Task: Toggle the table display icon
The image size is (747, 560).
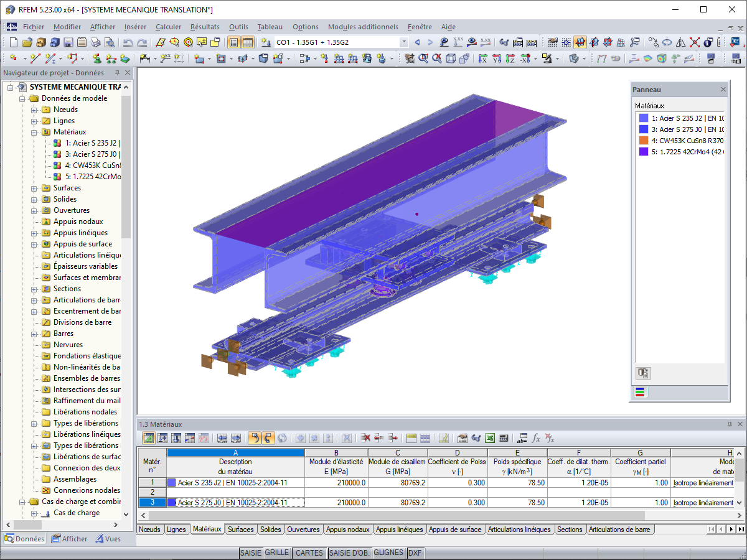Action: [248, 42]
